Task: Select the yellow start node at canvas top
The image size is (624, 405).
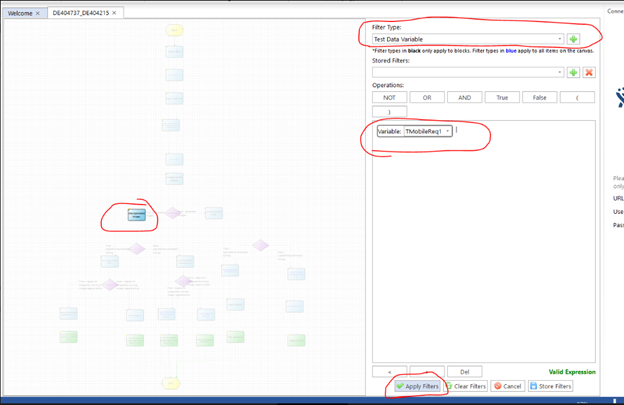Action: tap(174, 30)
